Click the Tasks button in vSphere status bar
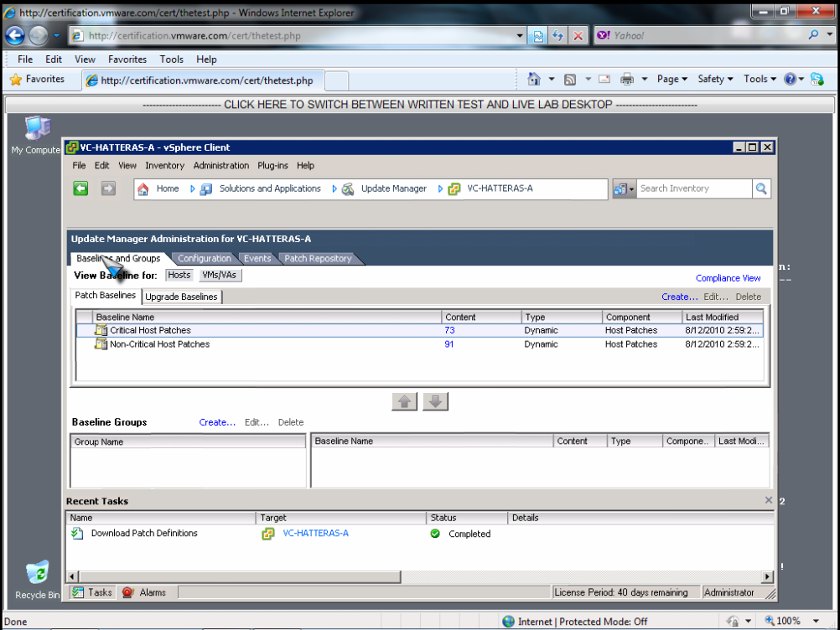The width and height of the screenshot is (840, 630). click(x=92, y=592)
